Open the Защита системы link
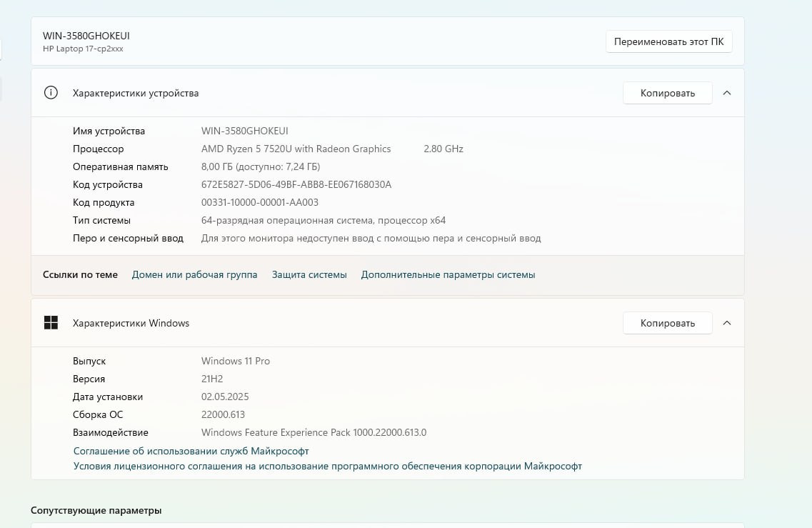812x528 pixels. (x=309, y=274)
